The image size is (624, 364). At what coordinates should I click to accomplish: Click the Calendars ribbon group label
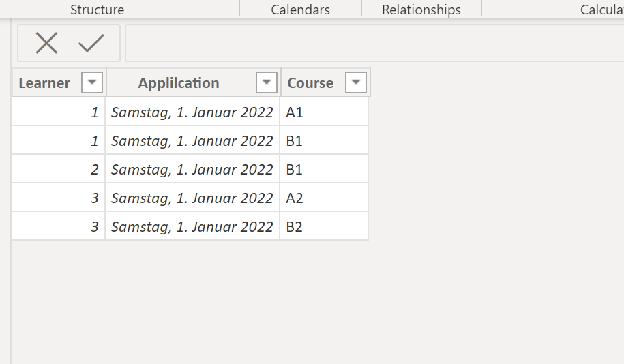[x=300, y=10]
